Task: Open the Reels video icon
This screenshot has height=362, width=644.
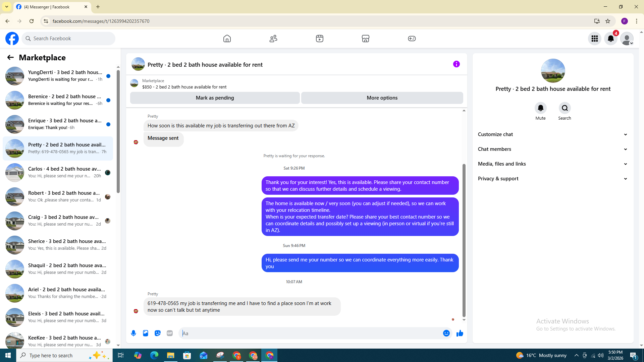Action: (x=320, y=39)
